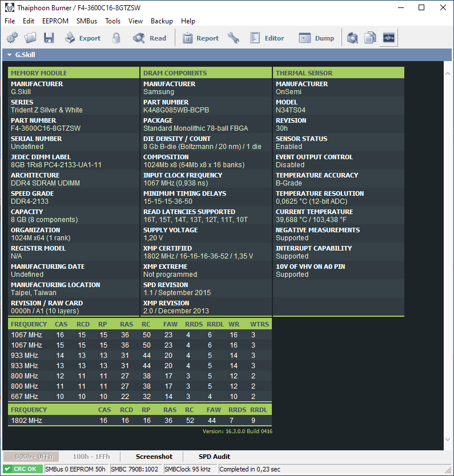
Task: Click thermal sensor model N34TS04
Action: tap(291, 110)
